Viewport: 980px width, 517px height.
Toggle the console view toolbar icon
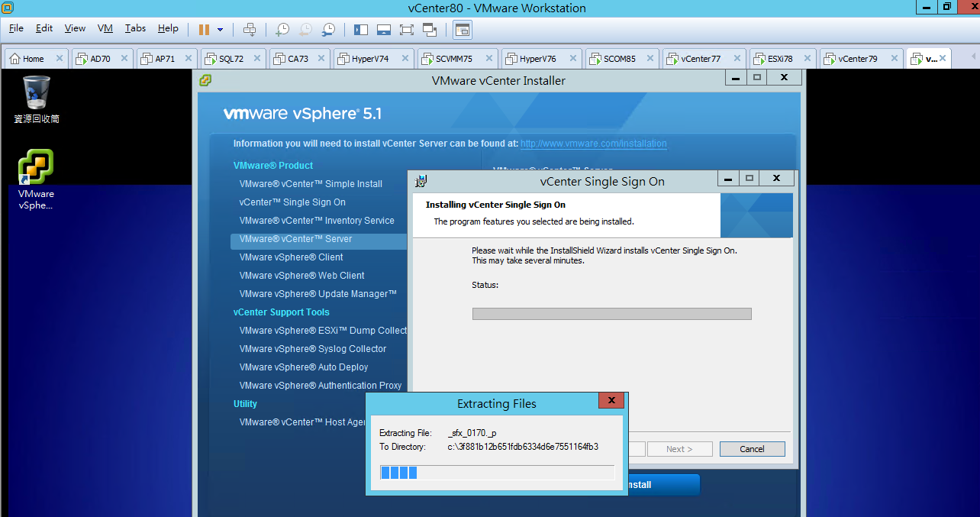463,30
